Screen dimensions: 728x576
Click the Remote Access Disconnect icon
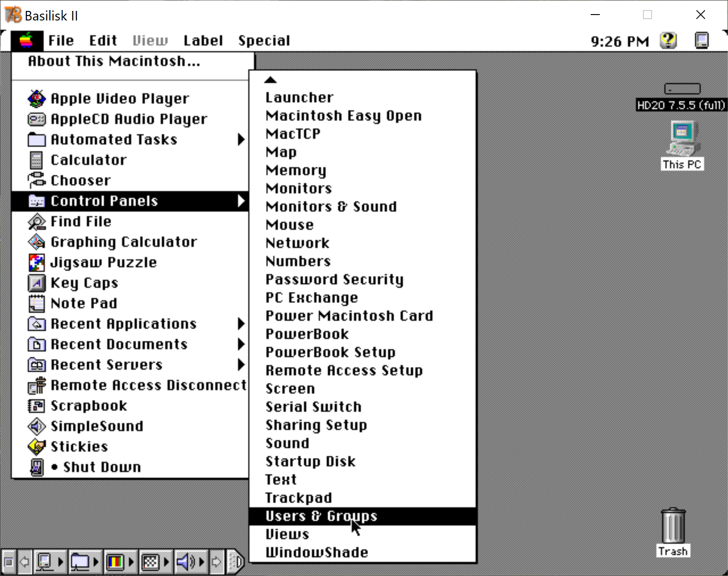tap(36, 385)
